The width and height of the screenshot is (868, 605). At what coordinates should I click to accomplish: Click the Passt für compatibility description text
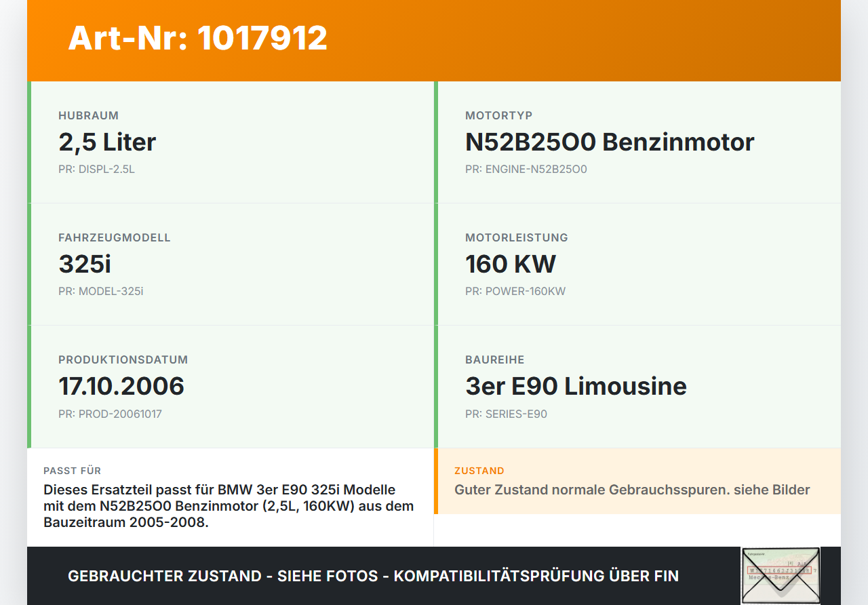pos(229,506)
